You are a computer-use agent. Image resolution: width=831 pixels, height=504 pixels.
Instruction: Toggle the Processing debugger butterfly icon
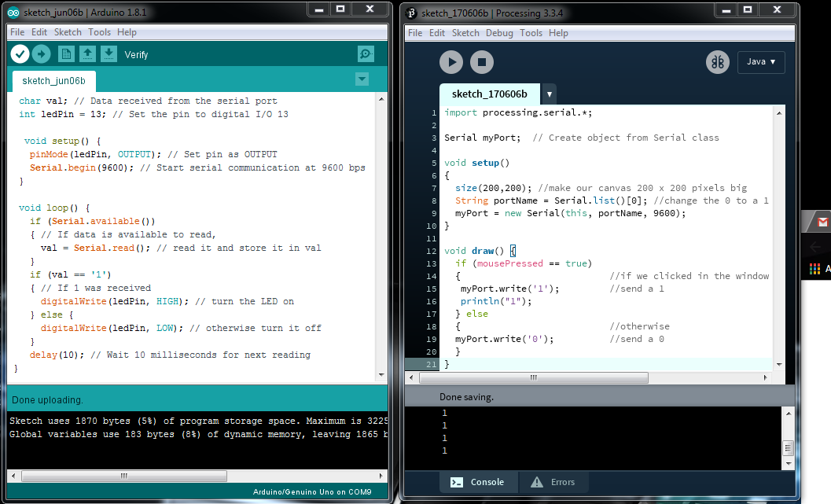tap(718, 62)
